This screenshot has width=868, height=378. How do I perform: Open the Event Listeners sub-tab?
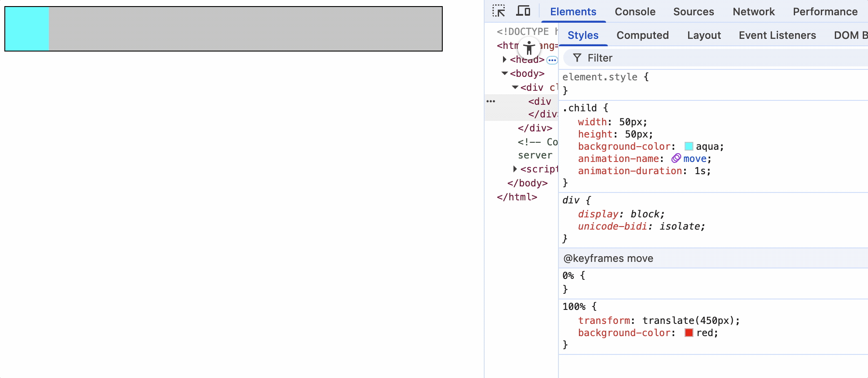click(778, 35)
